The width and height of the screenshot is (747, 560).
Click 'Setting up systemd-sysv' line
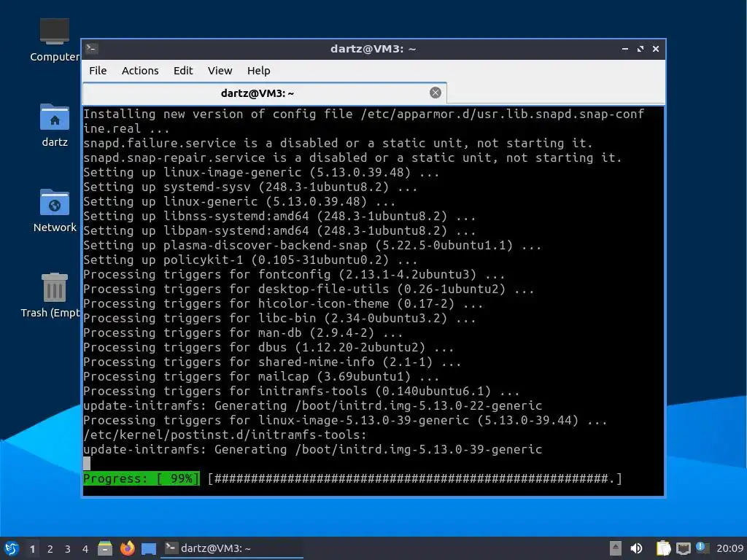pos(250,187)
